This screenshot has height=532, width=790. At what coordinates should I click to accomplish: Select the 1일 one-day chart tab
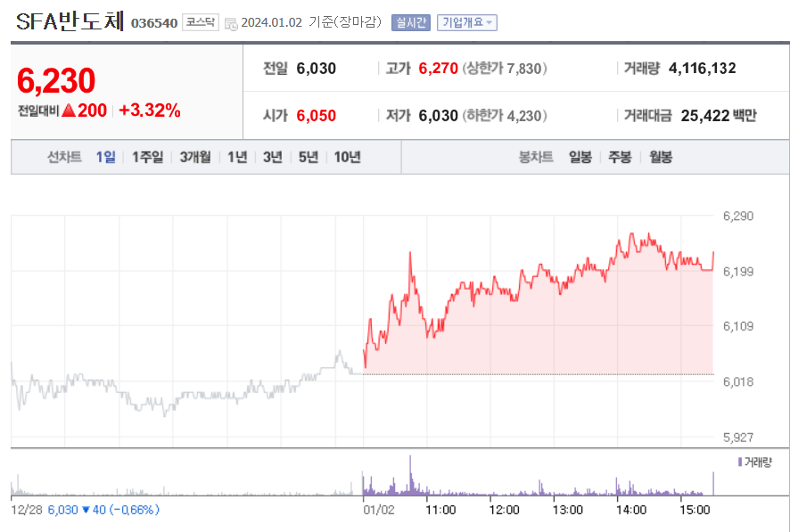click(x=104, y=157)
